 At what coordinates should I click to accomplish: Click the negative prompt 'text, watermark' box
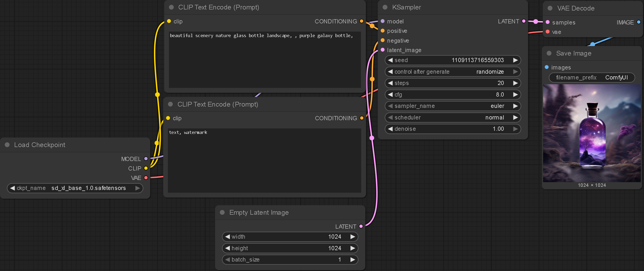coord(264,160)
